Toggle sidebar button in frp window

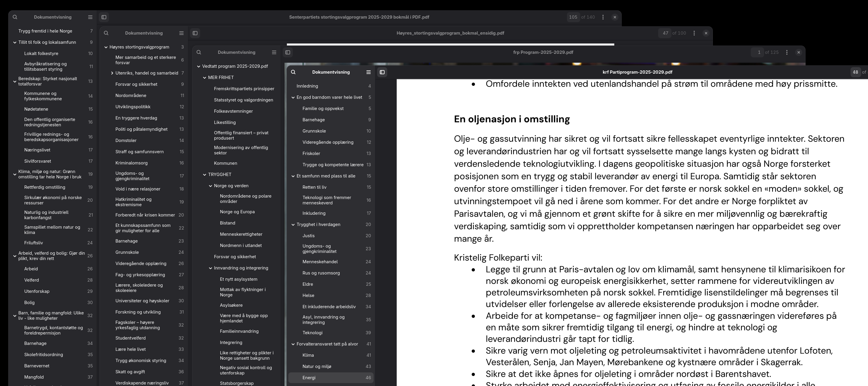click(x=288, y=52)
